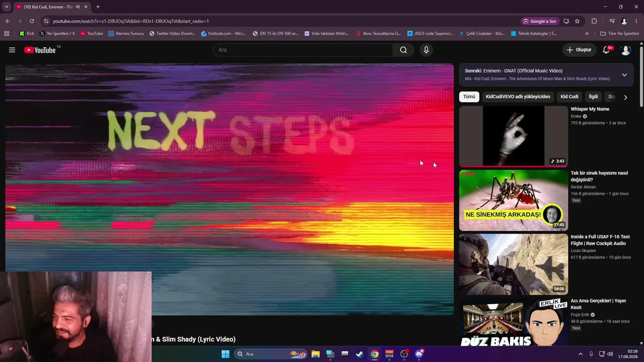
Task: Open the YouTube bookmark in bookmarks bar
Action: pos(92,34)
